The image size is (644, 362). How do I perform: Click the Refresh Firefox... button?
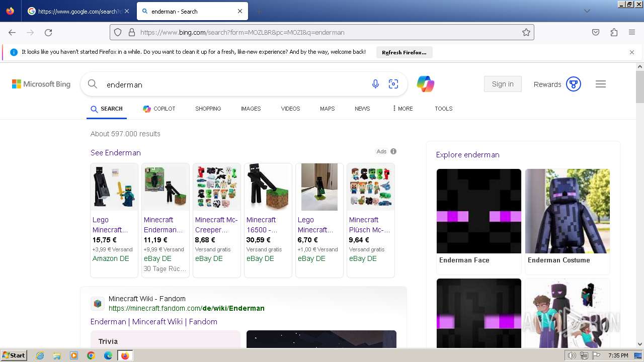[404, 52]
